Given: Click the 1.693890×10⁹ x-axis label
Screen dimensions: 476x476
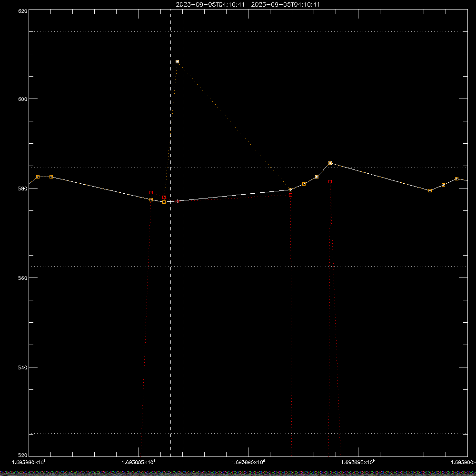Looking at the screenshot, I should point(248,462).
